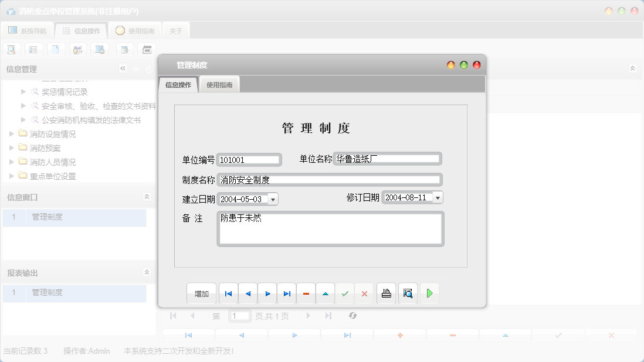Click the print icon in the dialog button bar
Viewport: 644px width, 362px height.
coord(386,293)
